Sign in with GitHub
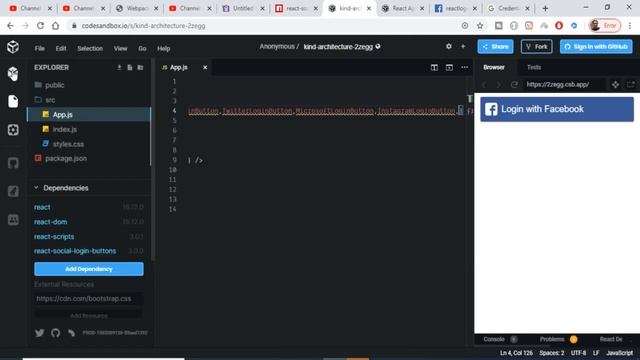 pyautogui.click(x=596, y=47)
